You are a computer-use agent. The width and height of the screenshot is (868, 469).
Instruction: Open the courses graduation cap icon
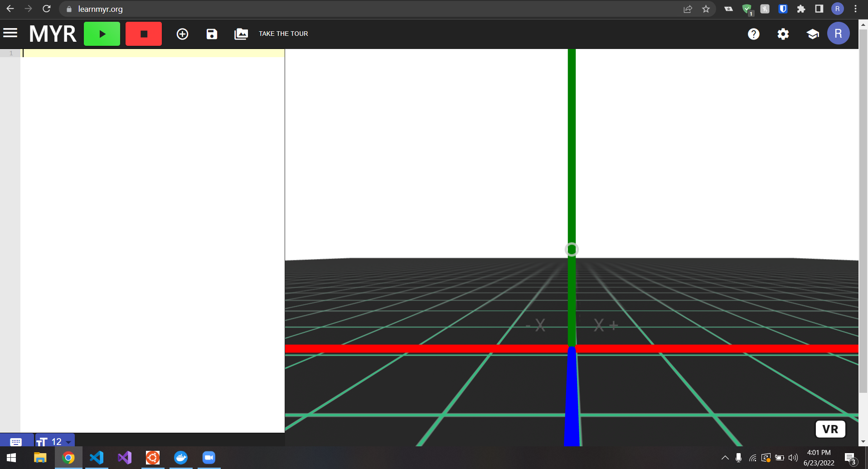[812, 34]
